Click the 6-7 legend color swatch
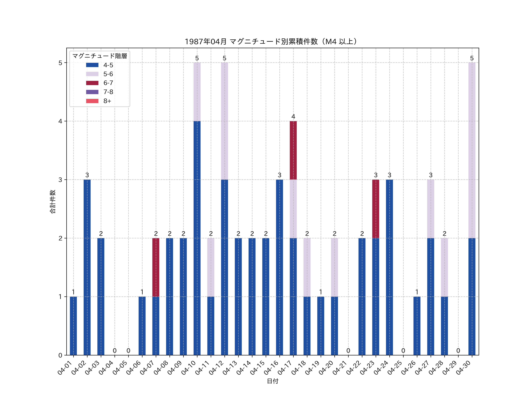 click(92, 83)
